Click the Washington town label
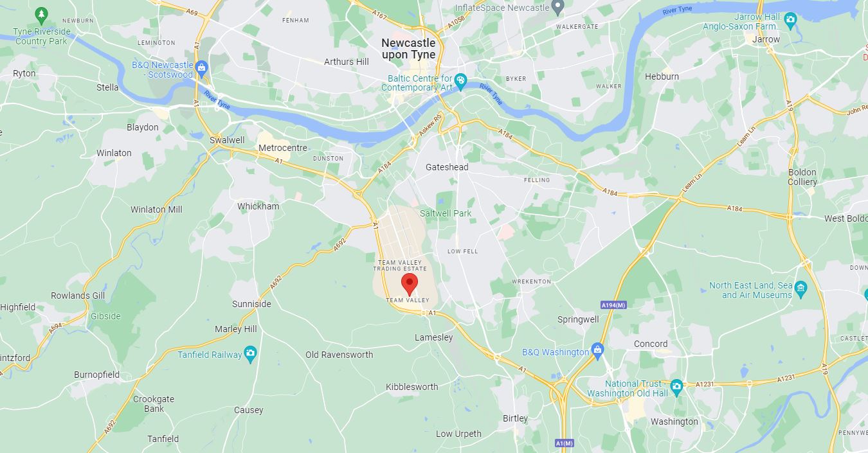Viewport: 868px width, 453px height. click(x=674, y=422)
